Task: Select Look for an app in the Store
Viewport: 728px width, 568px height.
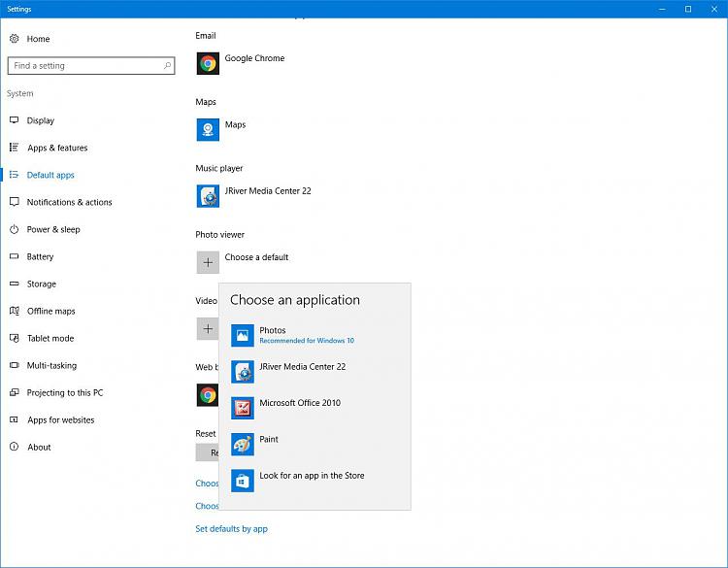Action: click(x=314, y=481)
